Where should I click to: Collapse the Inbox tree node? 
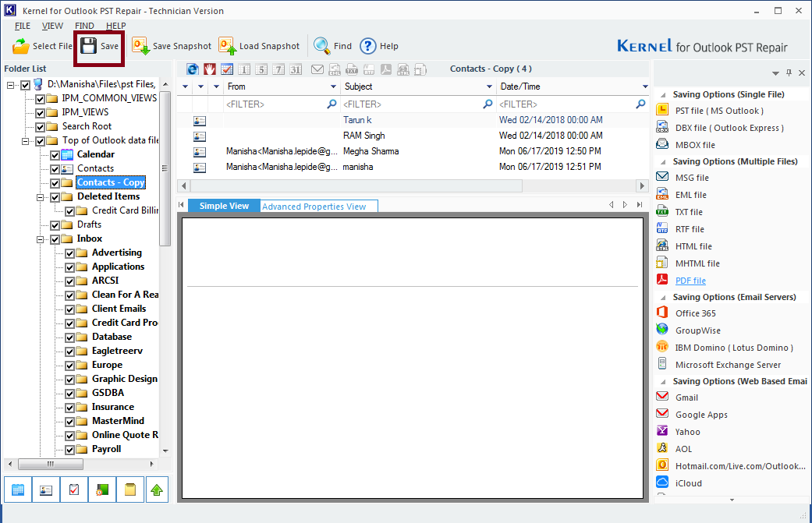coord(41,239)
